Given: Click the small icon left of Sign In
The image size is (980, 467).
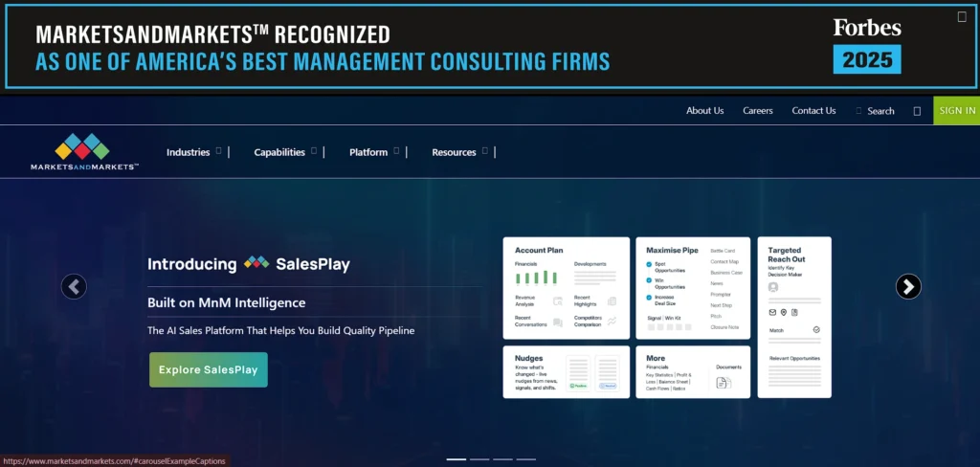Looking at the screenshot, I should pyautogui.click(x=917, y=111).
